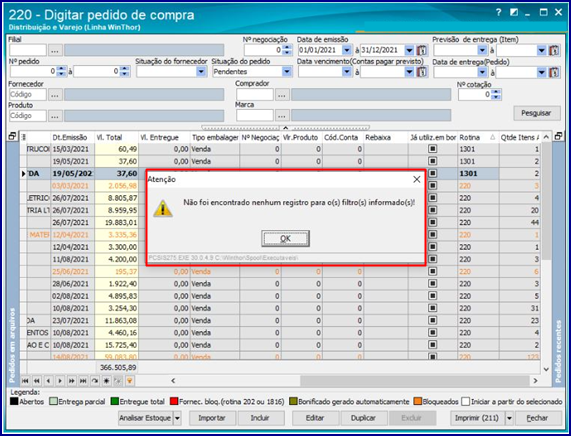
Task: Click the Editar button
Action: [315, 418]
